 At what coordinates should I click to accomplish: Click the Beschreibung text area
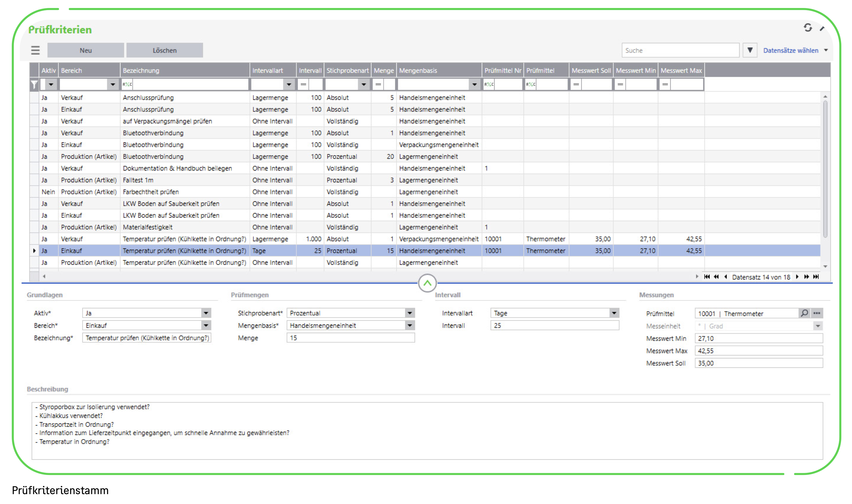pos(427,431)
